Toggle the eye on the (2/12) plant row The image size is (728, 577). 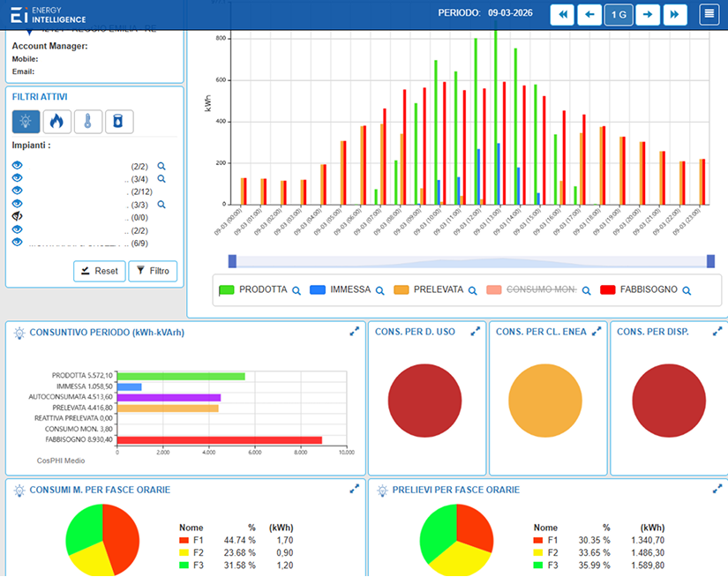click(x=17, y=191)
